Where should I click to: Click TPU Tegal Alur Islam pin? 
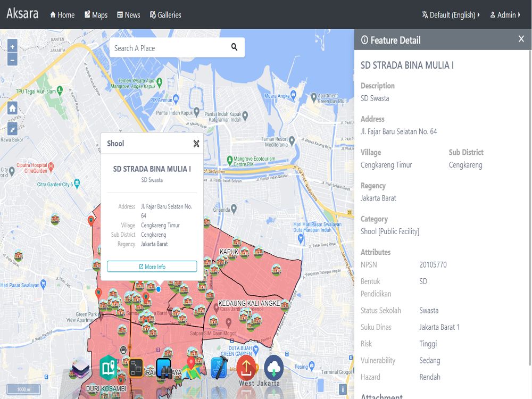[x=60, y=90]
